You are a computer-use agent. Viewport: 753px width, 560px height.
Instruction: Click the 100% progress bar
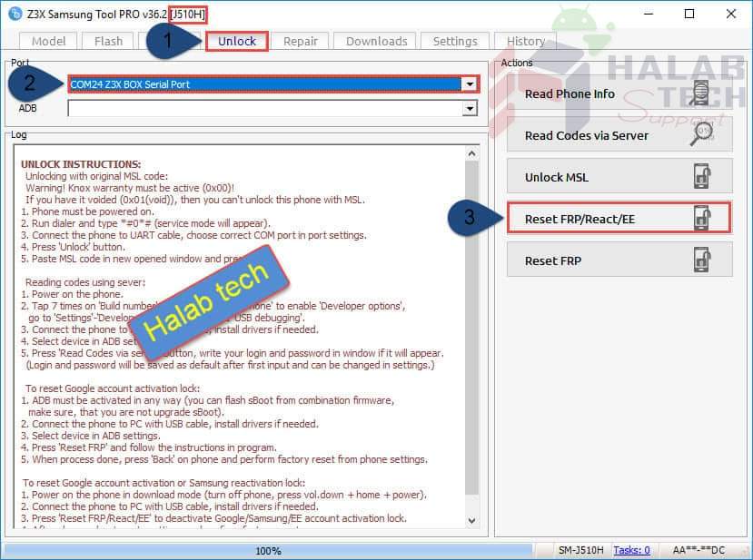coord(269,550)
